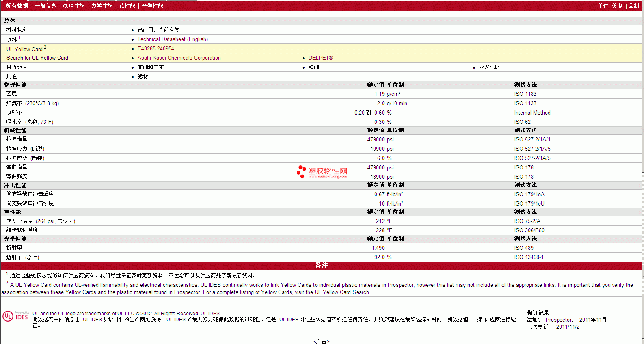Click the 总体 section header
644x344 pixels.
click(x=10, y=21)
